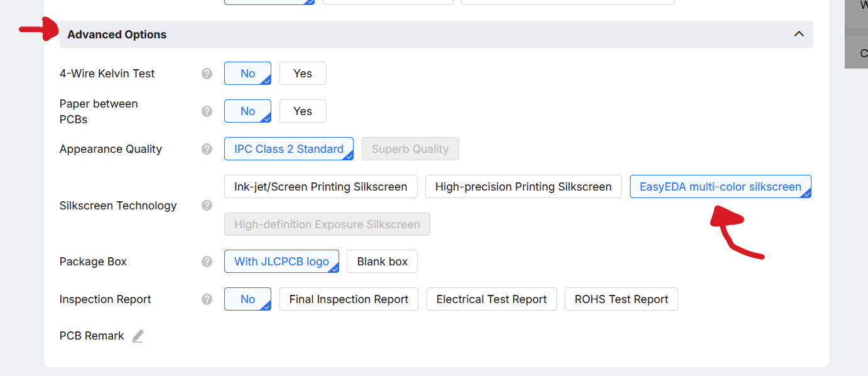Open Appearance Quality help tooltip icon
Image resolution: width=868 pixels, height=376 pixels.
pos(207,149)
